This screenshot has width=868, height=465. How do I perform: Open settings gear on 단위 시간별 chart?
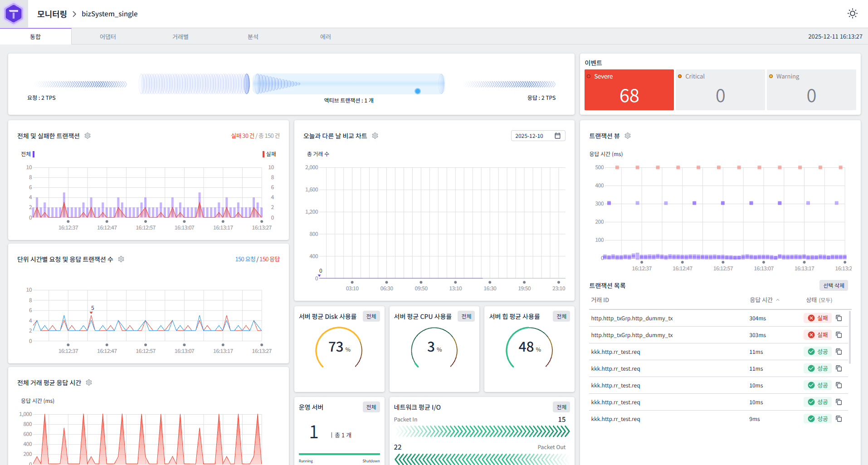point(121,259)
